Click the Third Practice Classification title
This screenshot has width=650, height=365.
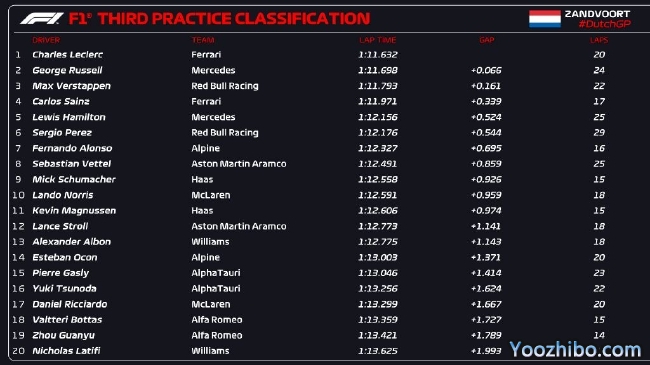click(x=234, y=19)
